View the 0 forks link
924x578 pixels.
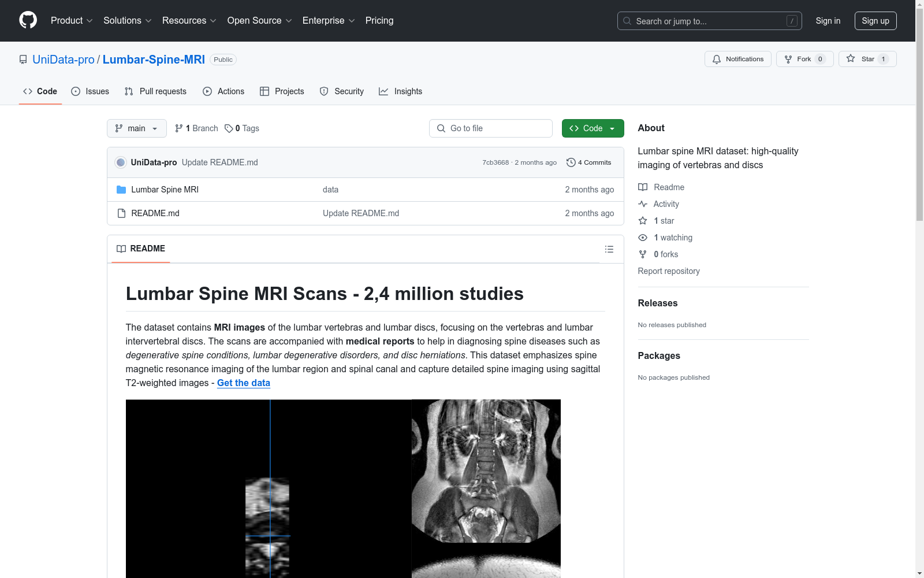pos(658,254)
